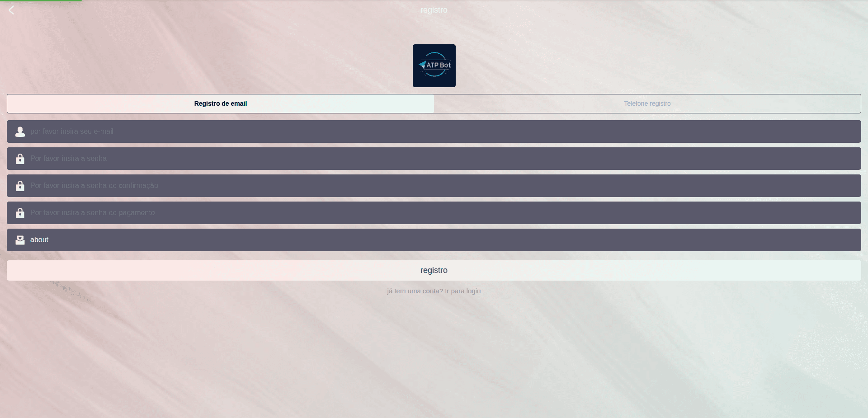This screenshot has height=418, width=868.
Task: Switch to the 'Telefone registro' tab
Action: (647, 103)
